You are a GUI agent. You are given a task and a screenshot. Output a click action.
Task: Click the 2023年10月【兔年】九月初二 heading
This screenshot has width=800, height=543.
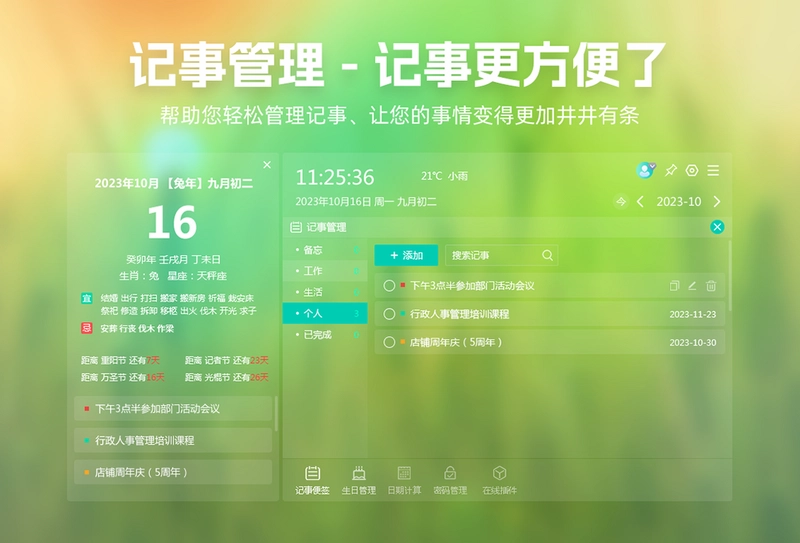173,184
